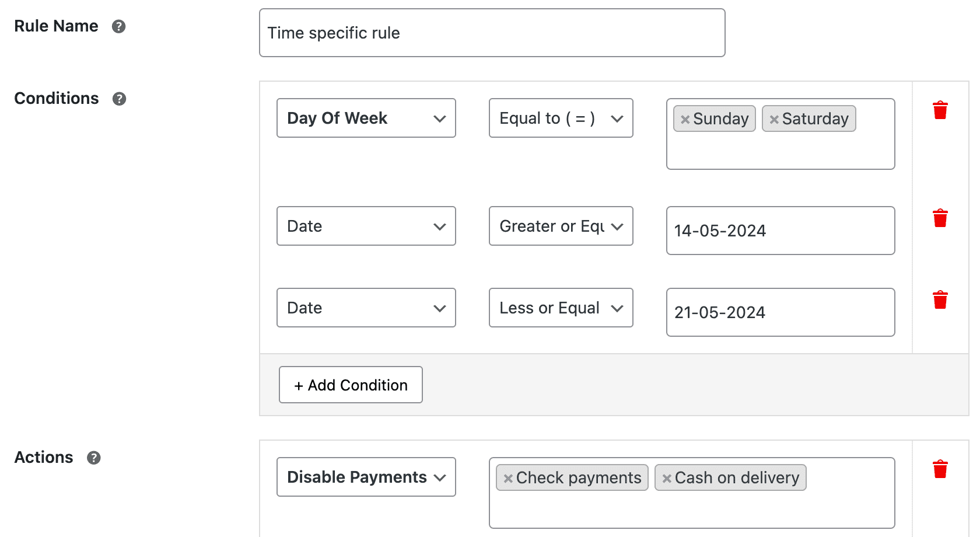The height and width of the screenshot is (537, 980).
Task: Click the Add Condition button
Action: point(350,385)
